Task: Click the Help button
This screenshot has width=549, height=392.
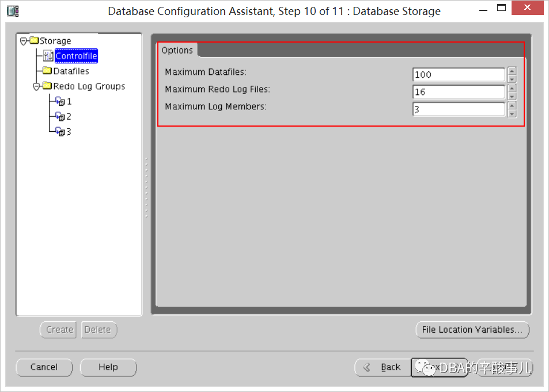Action: tap(108, 367)
